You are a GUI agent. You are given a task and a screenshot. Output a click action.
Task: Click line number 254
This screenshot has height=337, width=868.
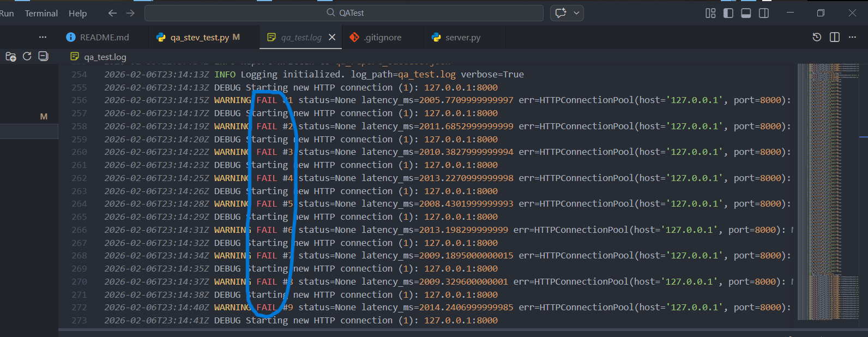point(79,74)
